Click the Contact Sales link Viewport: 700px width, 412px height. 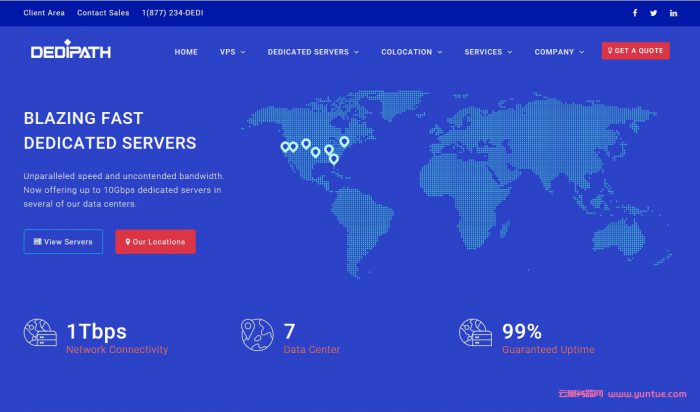tap(103, 13)
